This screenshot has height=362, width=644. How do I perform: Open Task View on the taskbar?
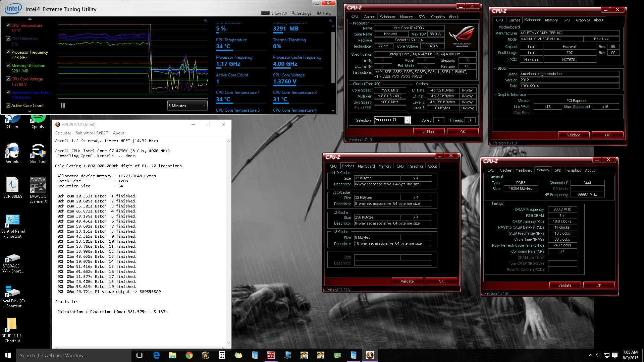pyautogui.click(x=140, y=355)
